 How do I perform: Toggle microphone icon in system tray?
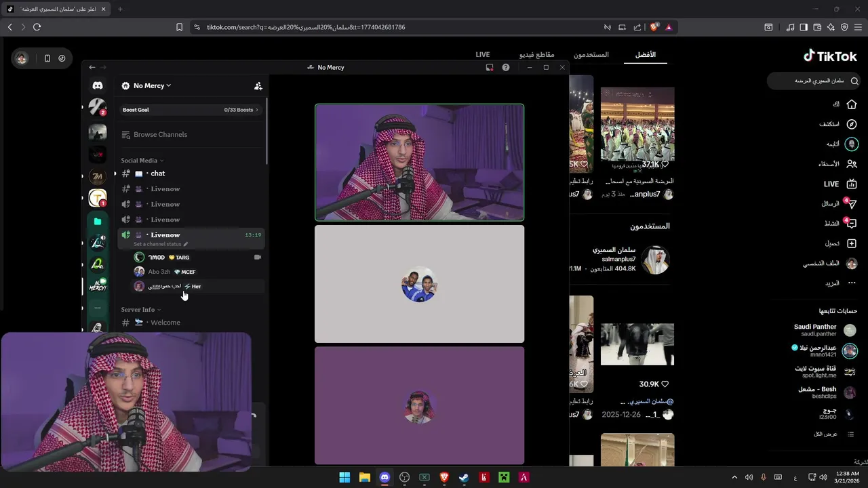click(x=764, y=477)
